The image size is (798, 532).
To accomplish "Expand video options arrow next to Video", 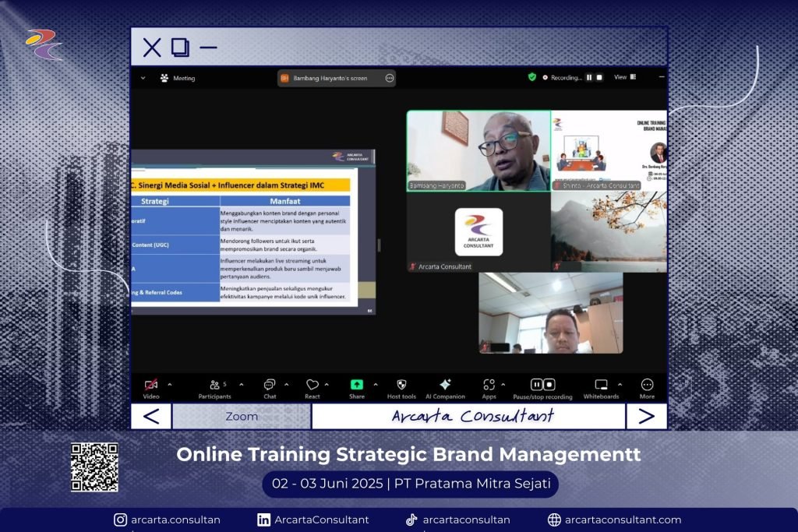I will (x=170, y=384).
